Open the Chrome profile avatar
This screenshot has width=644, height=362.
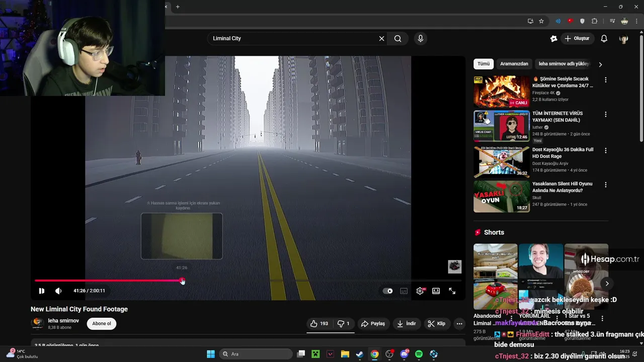(x=624, y=21)
